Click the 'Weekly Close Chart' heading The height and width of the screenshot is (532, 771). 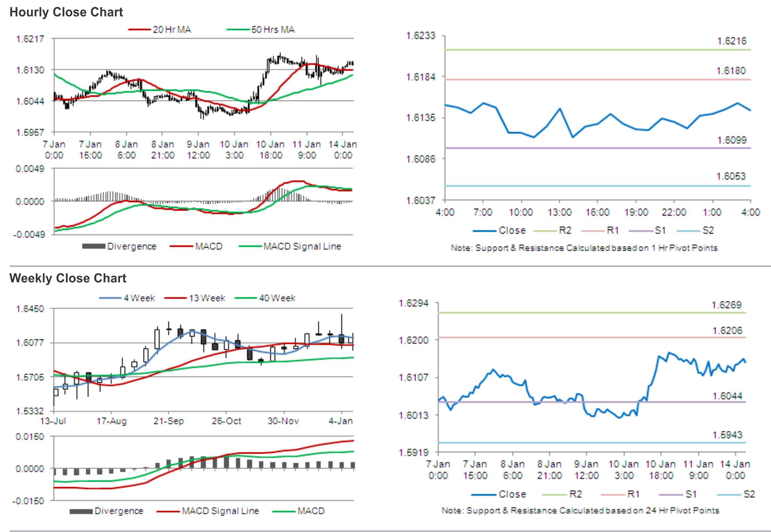click(x=68, y=278)
